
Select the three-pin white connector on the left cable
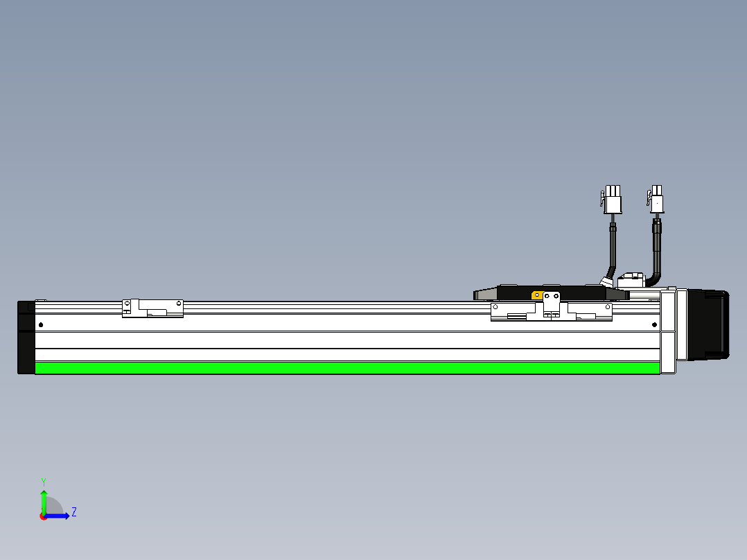(x=611, y=199)
